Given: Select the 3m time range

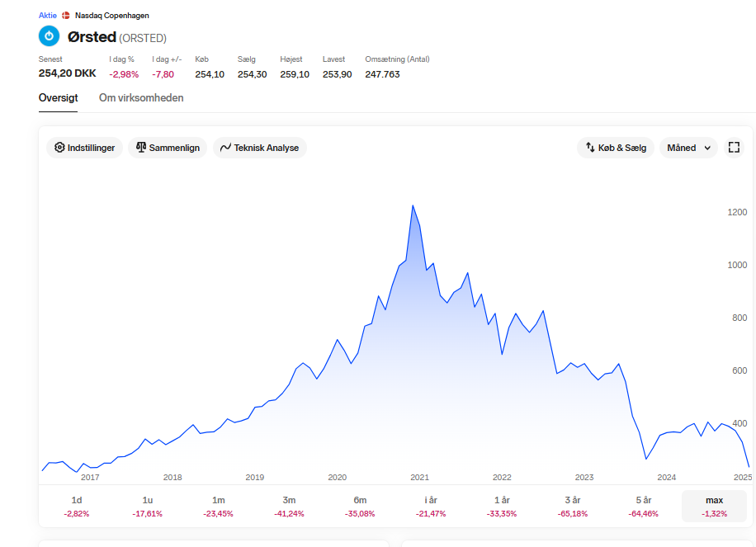Looking at the screenshot, I should coord(290,506).
